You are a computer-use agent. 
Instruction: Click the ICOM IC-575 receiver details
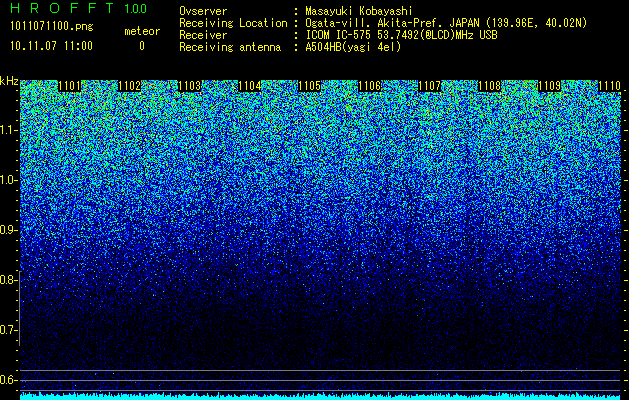pyautogui.click(x=401, y=35)
